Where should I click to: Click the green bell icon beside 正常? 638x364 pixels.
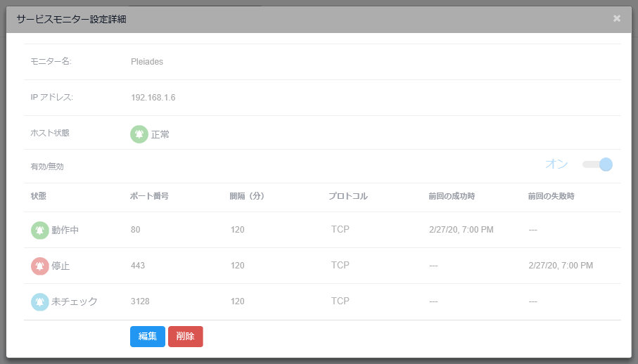[x=139, y=134]
